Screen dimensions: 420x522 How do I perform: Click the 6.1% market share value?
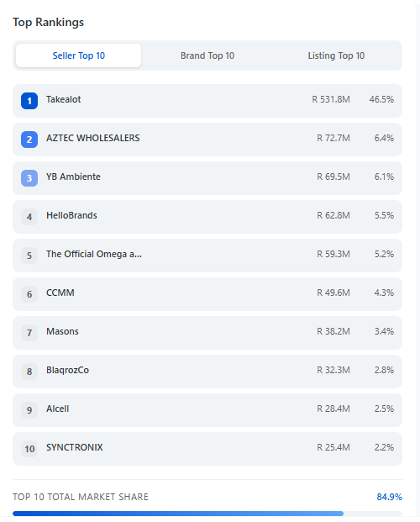[384, 177]
